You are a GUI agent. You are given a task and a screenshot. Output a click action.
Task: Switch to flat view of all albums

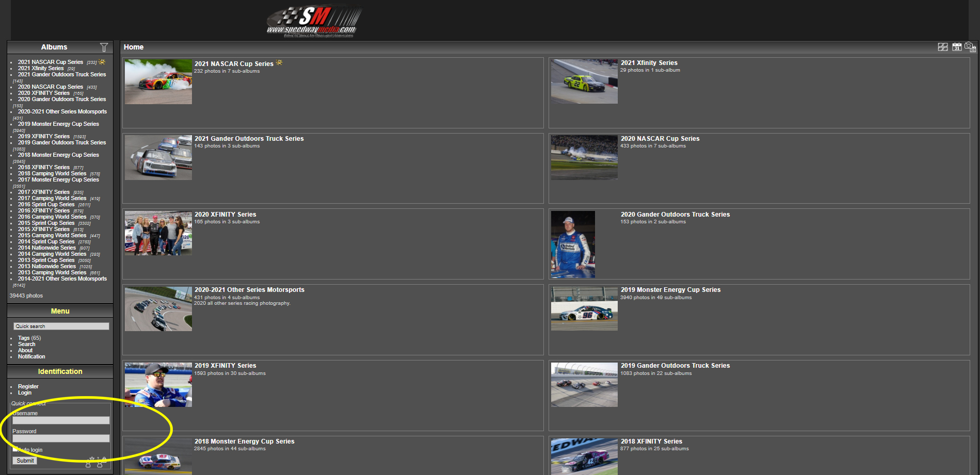942,47
